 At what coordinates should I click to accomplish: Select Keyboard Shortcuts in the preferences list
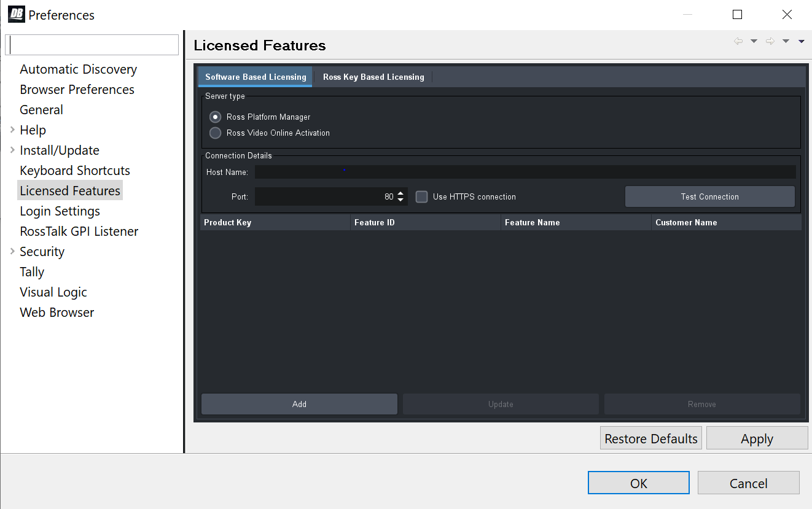74,170
